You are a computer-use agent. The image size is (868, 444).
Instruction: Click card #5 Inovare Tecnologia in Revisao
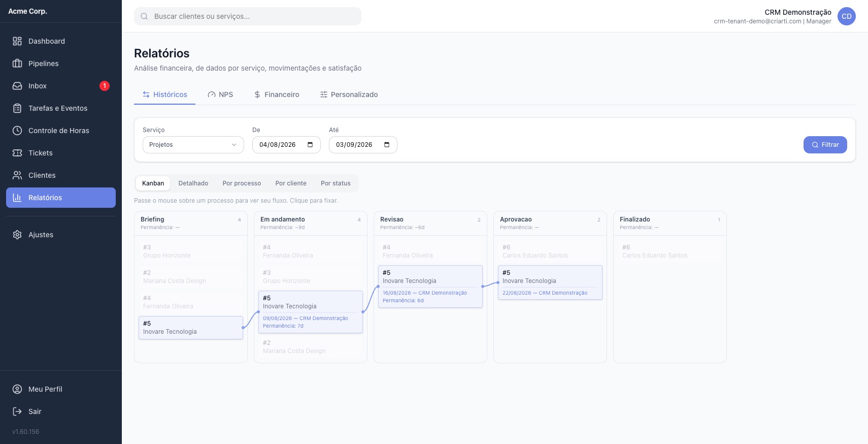point(430,287)
